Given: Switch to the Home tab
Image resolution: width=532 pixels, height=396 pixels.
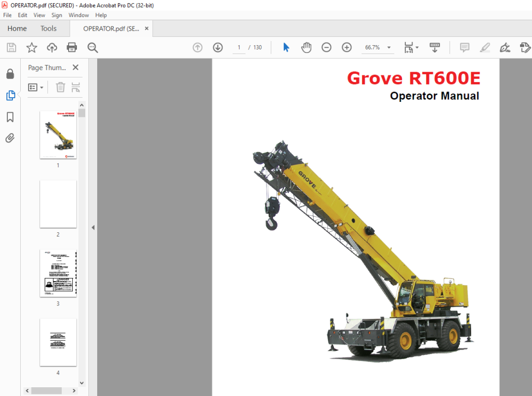Looking at the screenshot, I should 17,29.
